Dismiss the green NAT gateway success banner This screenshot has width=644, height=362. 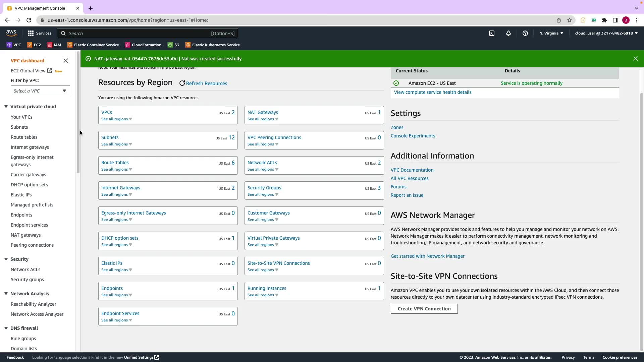coord(635,59)
